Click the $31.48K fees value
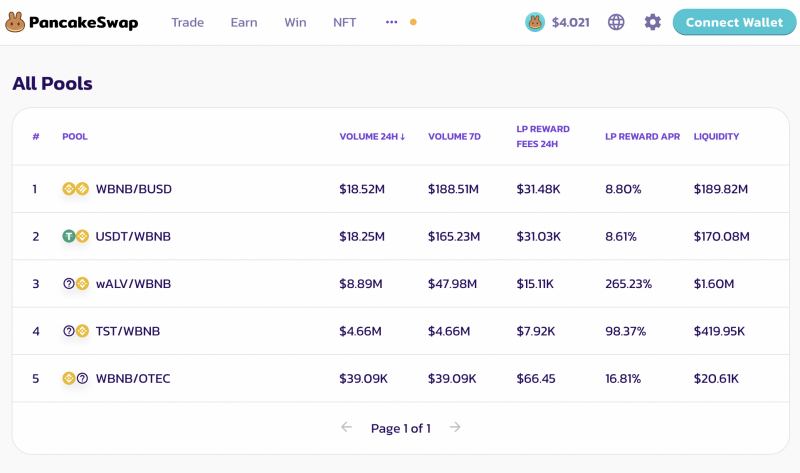 tap(538, 189)
